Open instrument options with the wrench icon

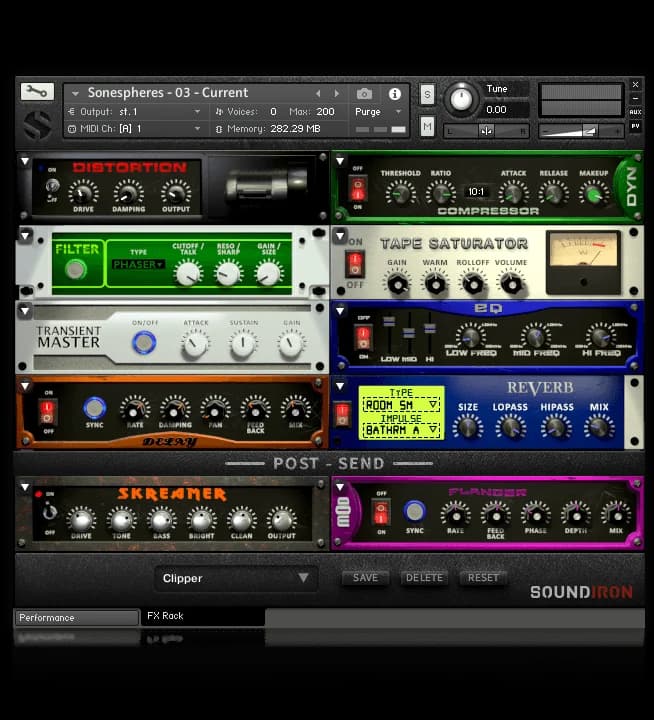click(37, 91)
